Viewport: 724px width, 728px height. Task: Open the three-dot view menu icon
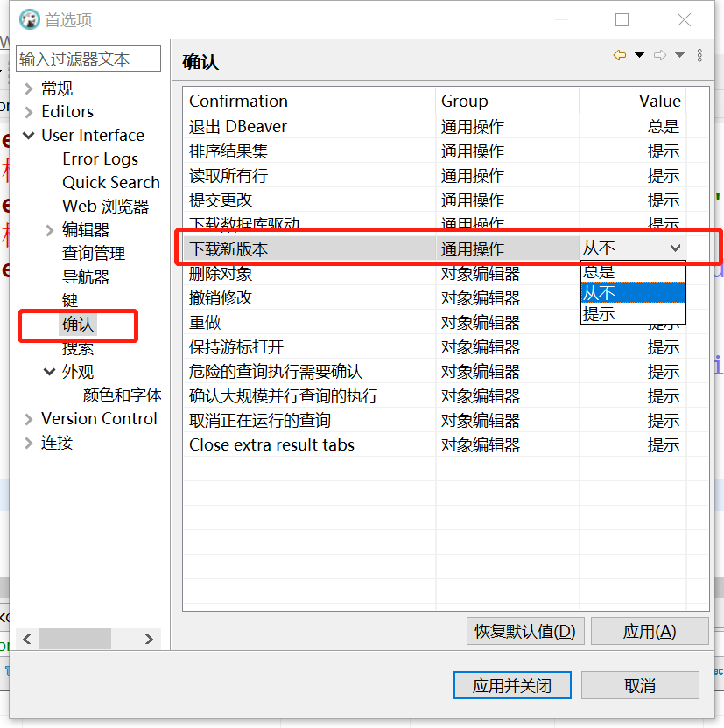click(699, 55)
